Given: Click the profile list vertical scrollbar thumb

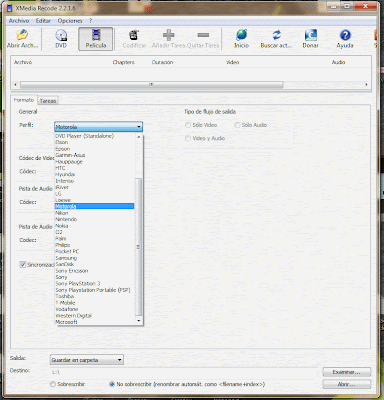Looking at the screenshot, I should tap(139, 247).
